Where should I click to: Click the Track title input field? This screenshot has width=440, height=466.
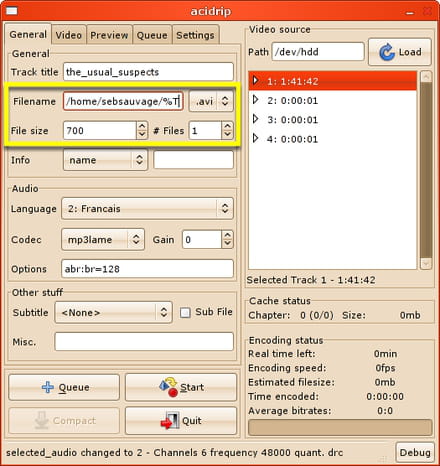tap(148, 72)
